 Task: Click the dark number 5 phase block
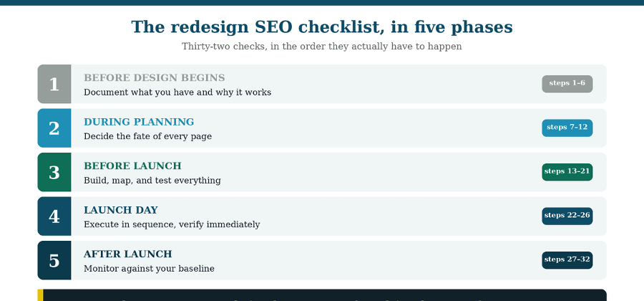tap(54, 260)
